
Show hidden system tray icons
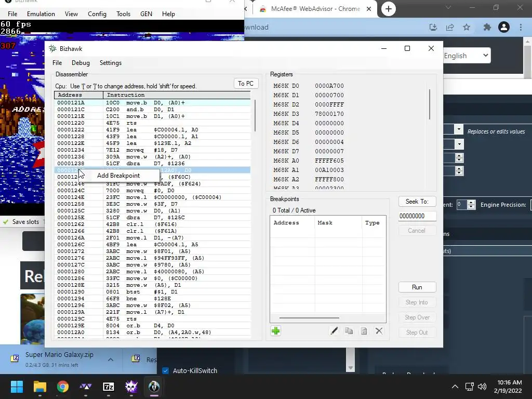pyautogui.click(x=455, y=387)
